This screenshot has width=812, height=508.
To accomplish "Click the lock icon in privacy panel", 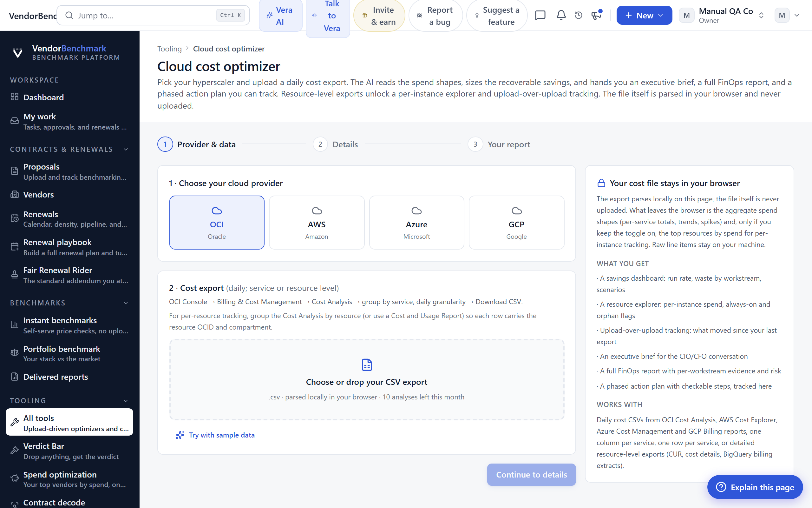I will 601,183.
